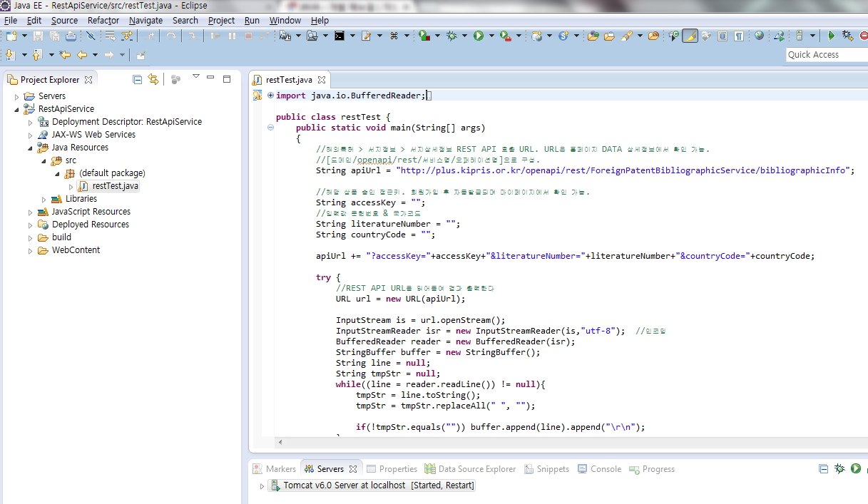Screen dimensions: 868x504
Task: Start the server with green play icon
Action: click(x=855, y=468)
